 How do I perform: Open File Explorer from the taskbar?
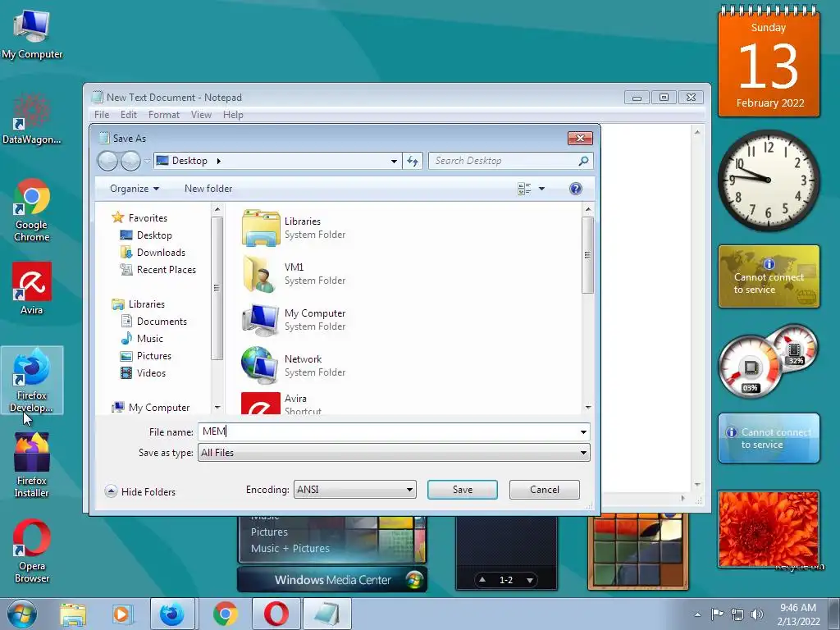tap(73, 614)
